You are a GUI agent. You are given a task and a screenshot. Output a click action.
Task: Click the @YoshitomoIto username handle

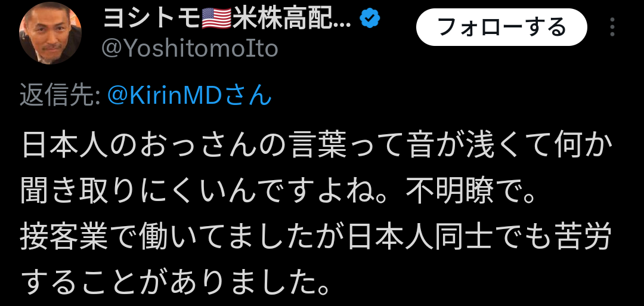(190, 49)
